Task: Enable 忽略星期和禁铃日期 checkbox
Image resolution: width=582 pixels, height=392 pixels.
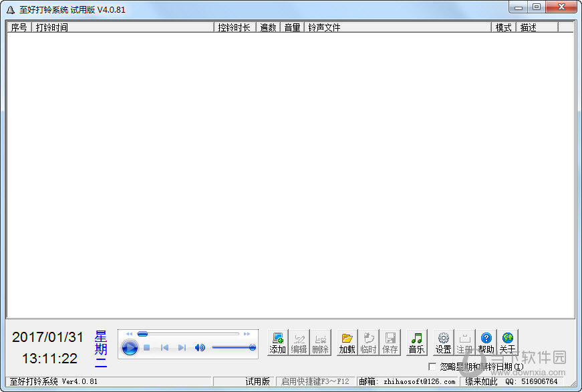Action: 432,367
